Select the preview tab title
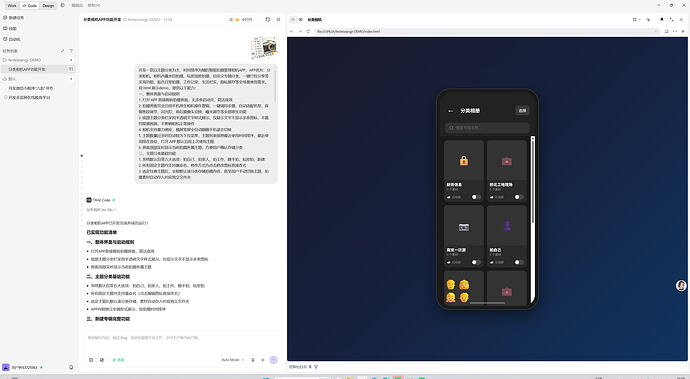Viewport: 690px width, 379px height. click(x=315, y=20)
